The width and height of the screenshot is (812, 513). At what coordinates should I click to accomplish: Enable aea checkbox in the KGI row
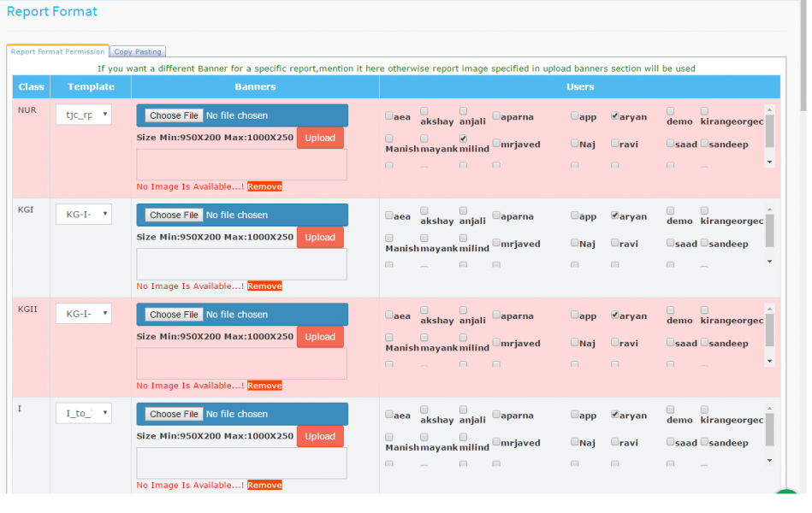point(389,215)
